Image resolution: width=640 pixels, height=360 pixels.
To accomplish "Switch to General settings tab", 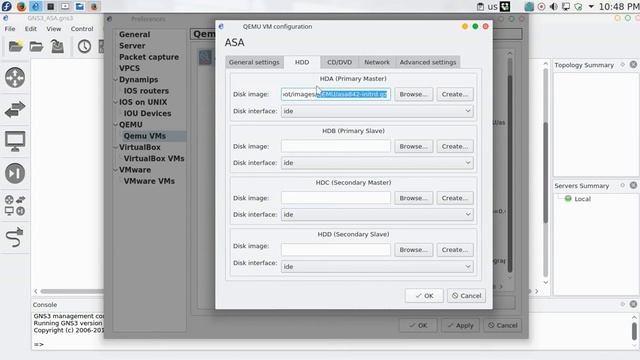I will tap(254, 62).
